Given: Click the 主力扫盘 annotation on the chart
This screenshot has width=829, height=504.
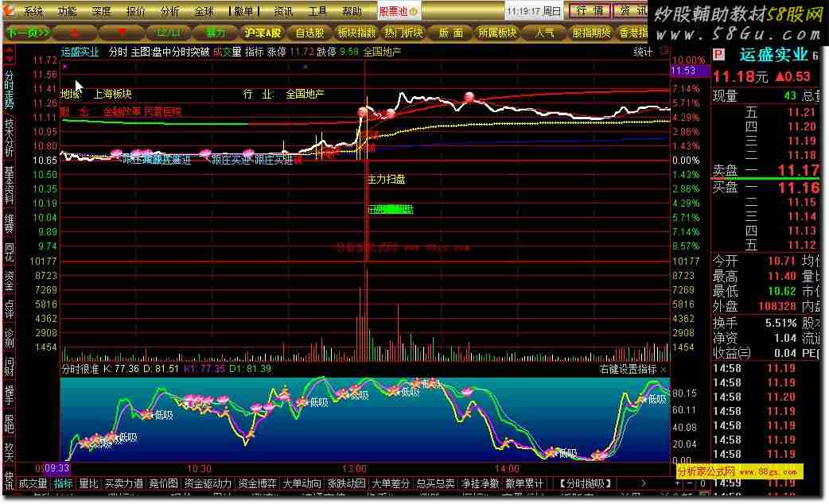Looking at the screenshot, I should point(387,179).
